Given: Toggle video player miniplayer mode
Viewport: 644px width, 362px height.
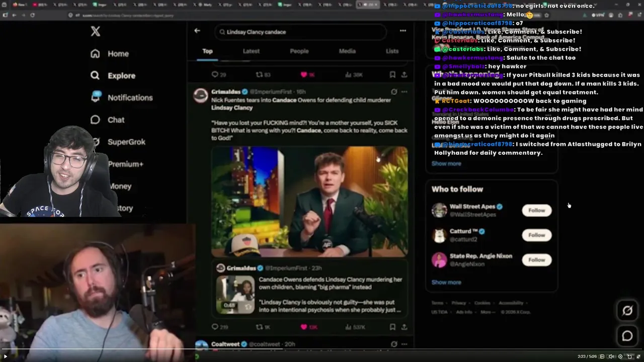Looking at the screenshot, I should click(629, 356).
